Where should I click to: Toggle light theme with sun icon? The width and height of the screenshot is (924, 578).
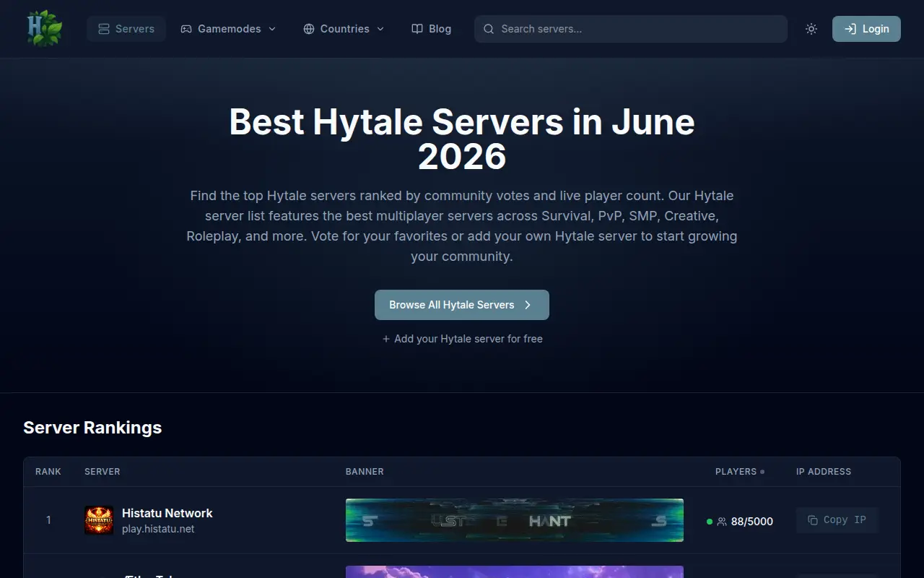point(811,29)
